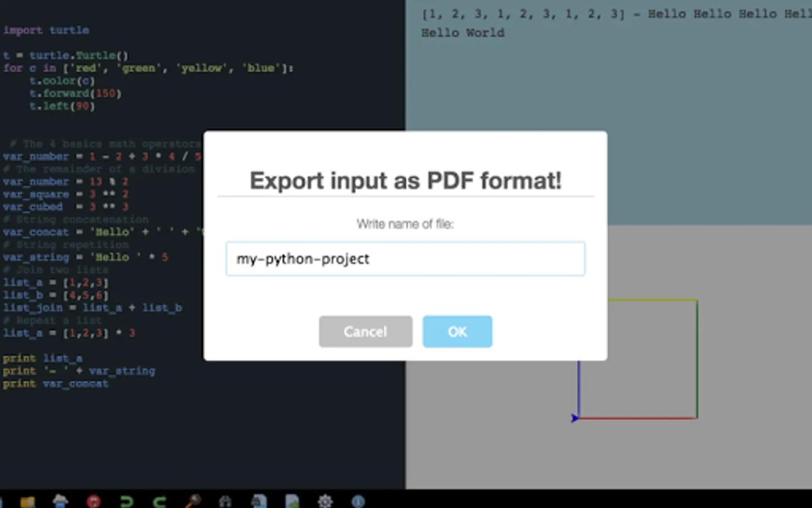The image size is (812, 508).
Task: Click the image export icon in the toolbar
Action: click(292, 501)
